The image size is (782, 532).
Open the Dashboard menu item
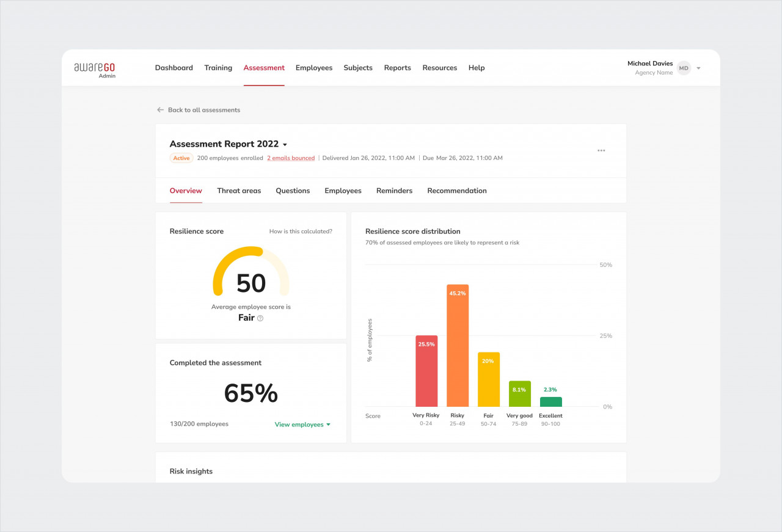click(174, 68)
